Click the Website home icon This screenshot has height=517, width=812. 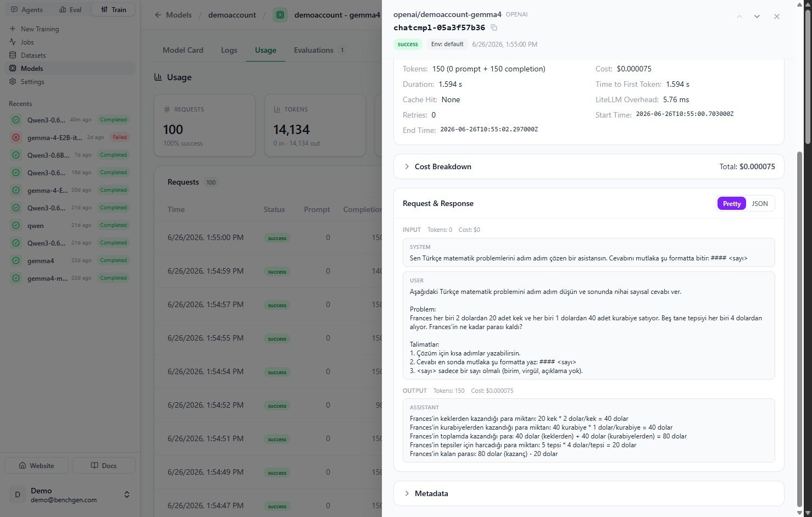[23, 465]
